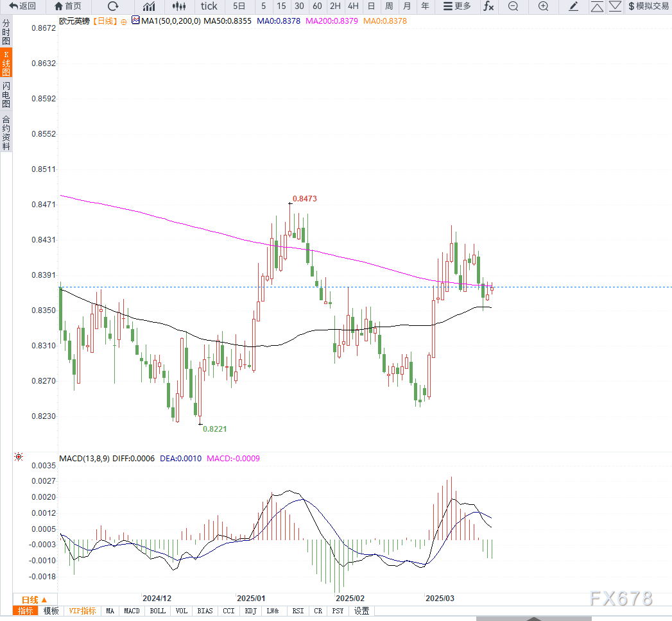Image resolution: width=672 pixels, height=621 pixels.
Task: Click the 2025/01 date axis label
Action: [x=251, y=599]
